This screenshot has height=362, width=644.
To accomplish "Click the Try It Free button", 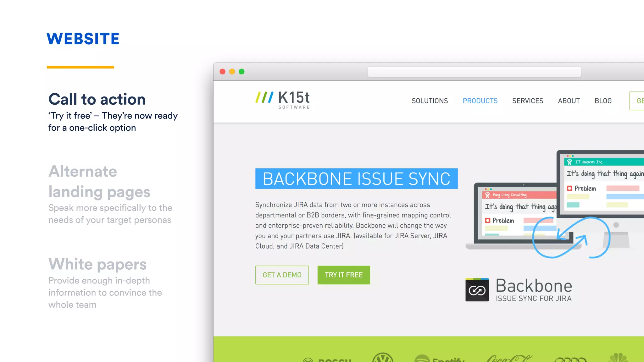I will click(344, 275).
